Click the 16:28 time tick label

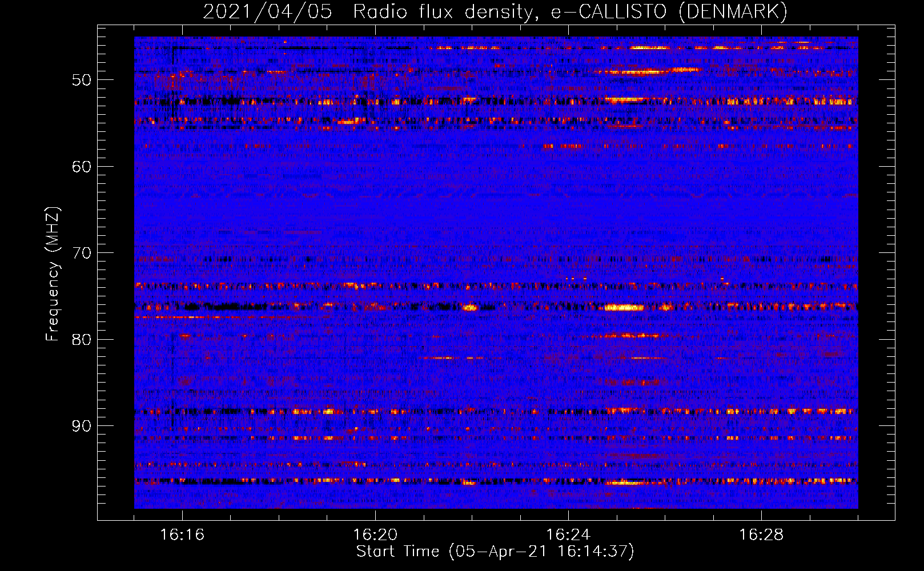(761, 534)
